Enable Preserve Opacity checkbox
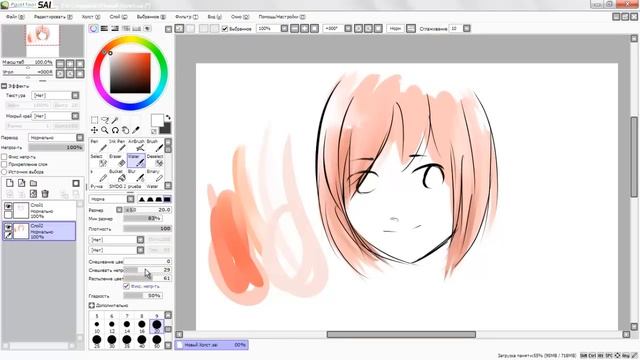640x360 pixels. coord(4,157)
